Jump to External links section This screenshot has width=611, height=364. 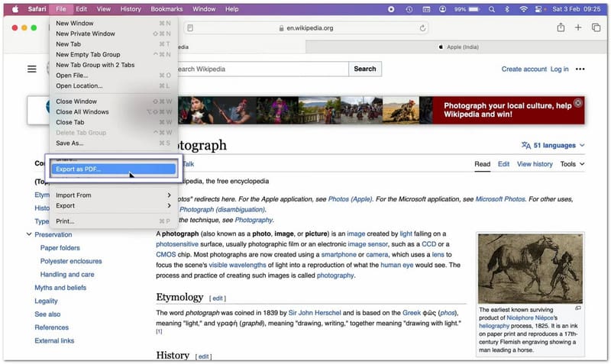pyautogui.click(x=54, y=340)
